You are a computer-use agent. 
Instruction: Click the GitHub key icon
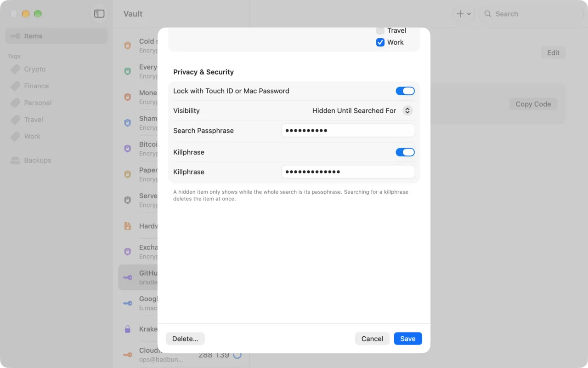click(128, 277)
